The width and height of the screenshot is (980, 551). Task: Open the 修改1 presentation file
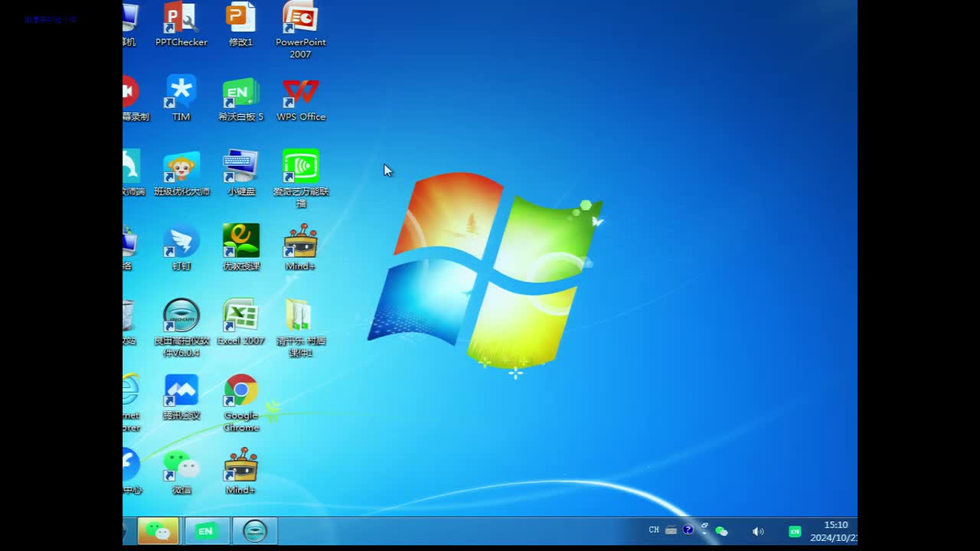(240, 24)
